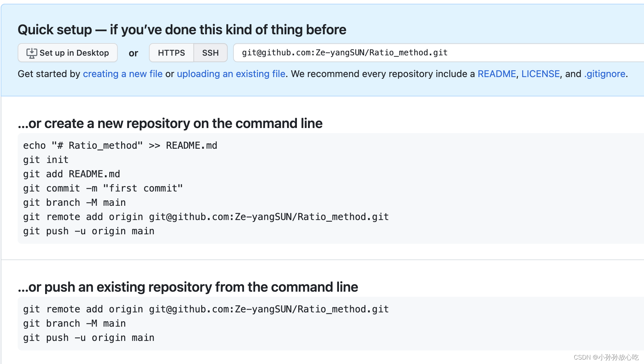This screenshot has height=364, width=644.
Task: Follow the LICENSE link
Action: coord(541,74)
